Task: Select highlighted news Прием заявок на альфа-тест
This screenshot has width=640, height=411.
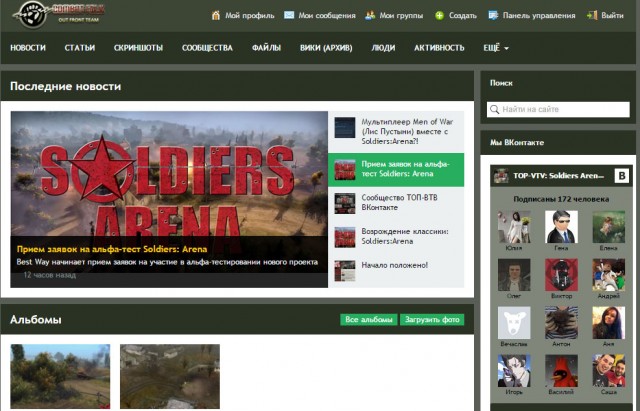Action: pyautogui.click(x=396, y=169)
